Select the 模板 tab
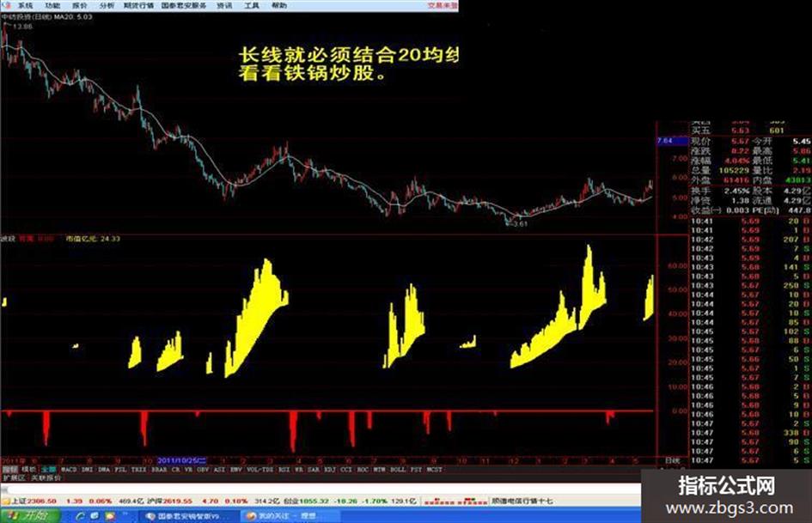812x523 pixels. click(29, 470)
